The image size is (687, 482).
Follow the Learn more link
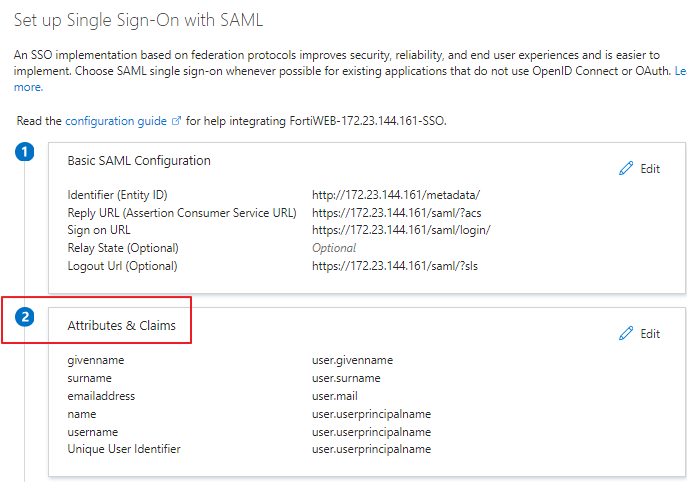pos(28,87)
